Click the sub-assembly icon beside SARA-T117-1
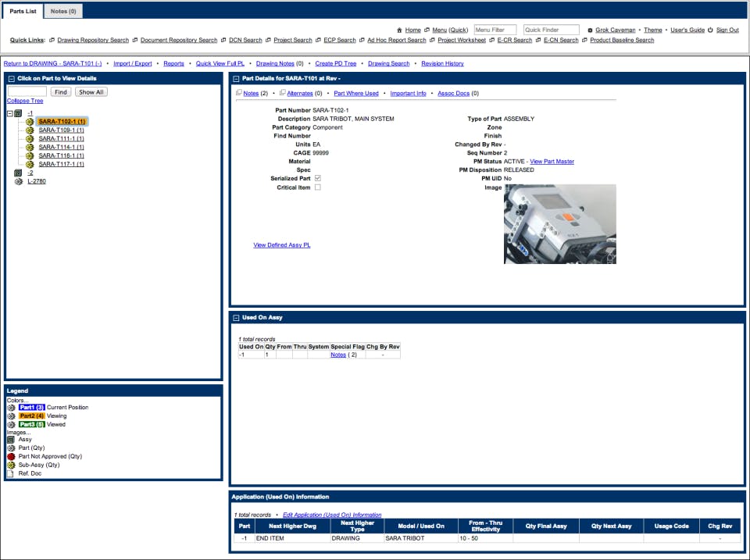Viewport: 750px width, 560px height. click(30, 164)
